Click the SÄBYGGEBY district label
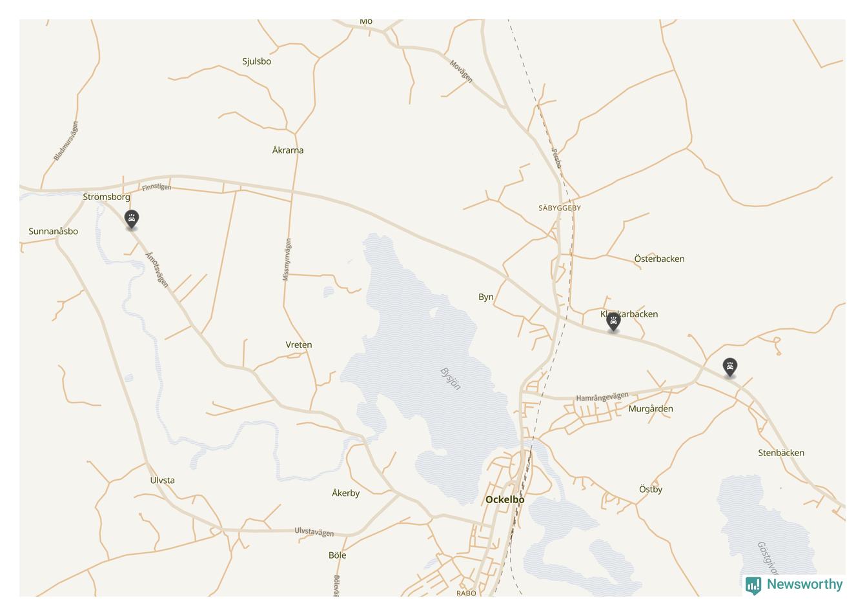Viewport: 865px width, 616px height. pos(560,208)
